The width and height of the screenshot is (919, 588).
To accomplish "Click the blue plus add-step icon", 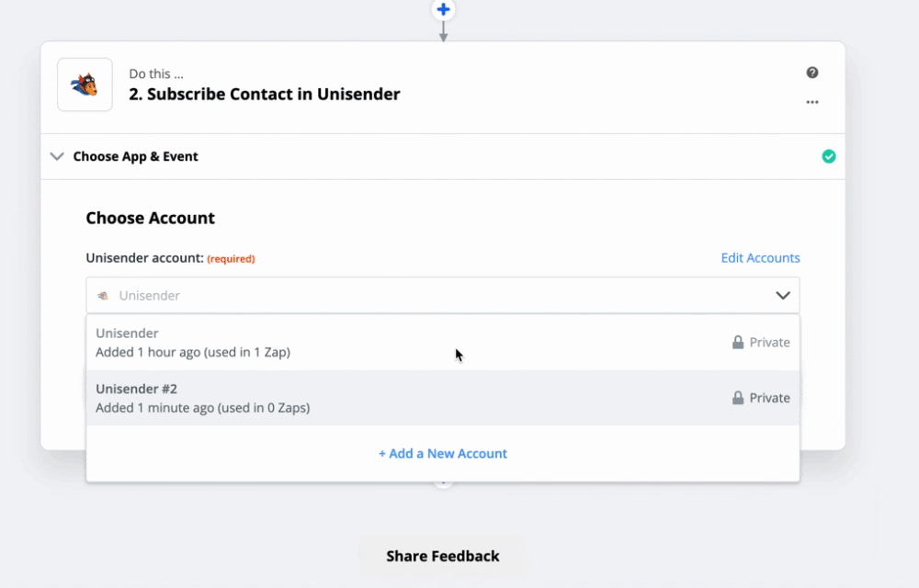I will coord(444,9).
